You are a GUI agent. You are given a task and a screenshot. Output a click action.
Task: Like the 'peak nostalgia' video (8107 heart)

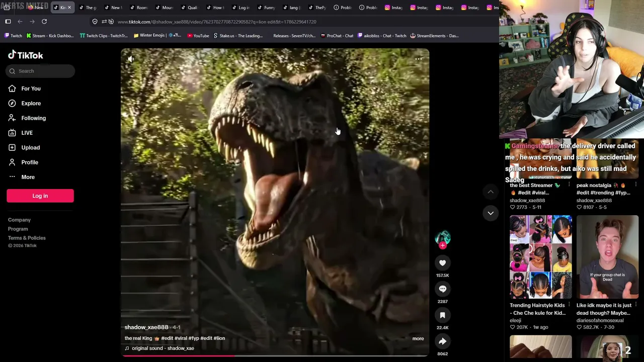(579, 207)
